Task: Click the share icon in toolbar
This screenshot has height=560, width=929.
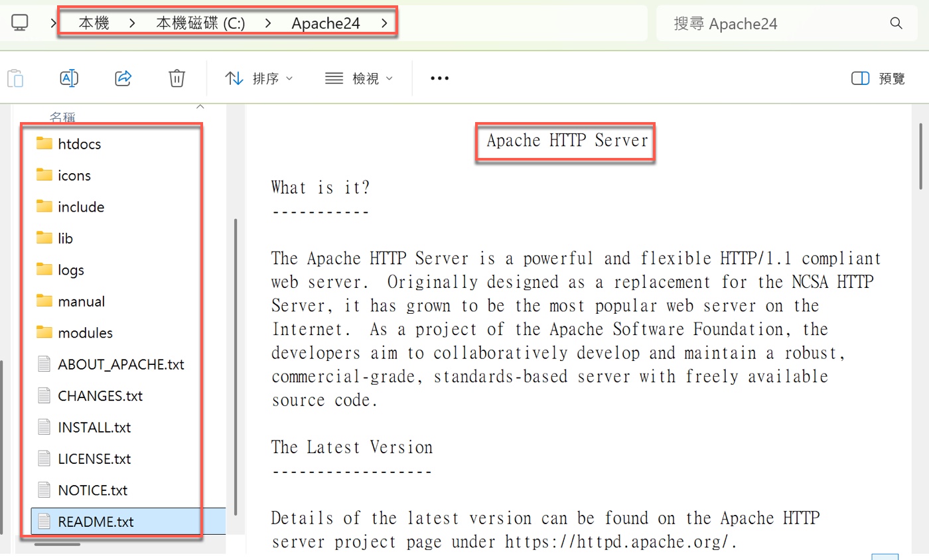Action: [x=123, y=78]
